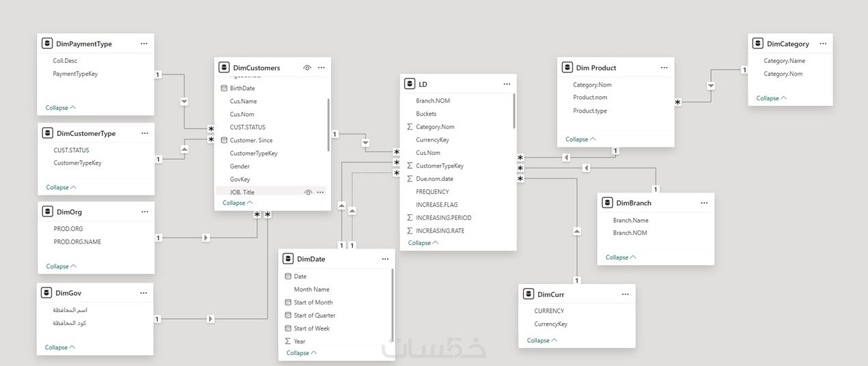Image resolution: width=868 pixels, height=366 pixels.
Task: Toggle DimCustomers table visibility eye icon
Action: (307, 68)
